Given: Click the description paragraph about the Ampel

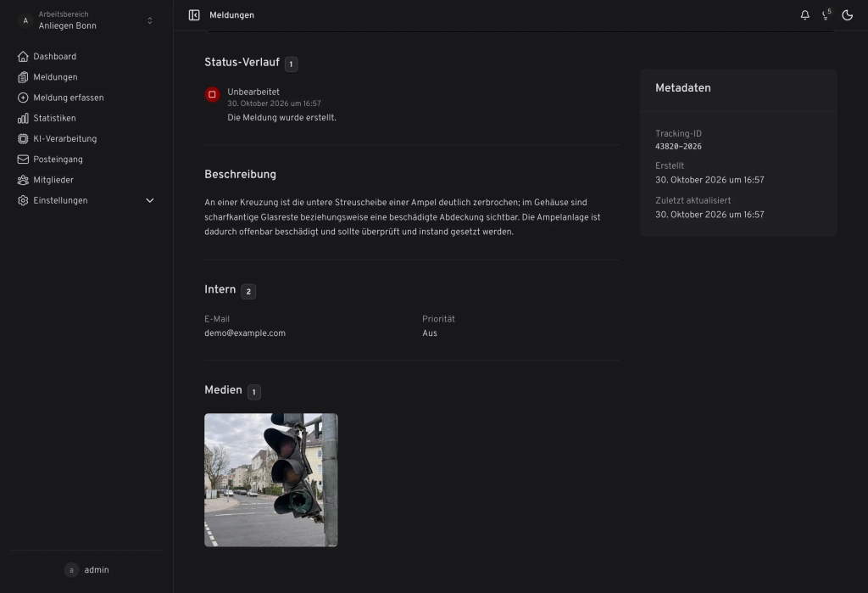Looking at the screenshot, I should tap(403, 216).
